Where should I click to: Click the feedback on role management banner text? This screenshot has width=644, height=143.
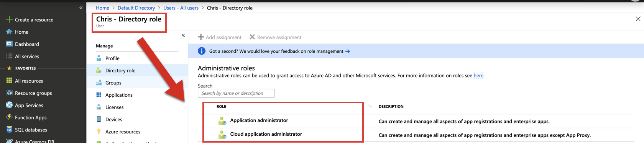click(x=276, y=51)
